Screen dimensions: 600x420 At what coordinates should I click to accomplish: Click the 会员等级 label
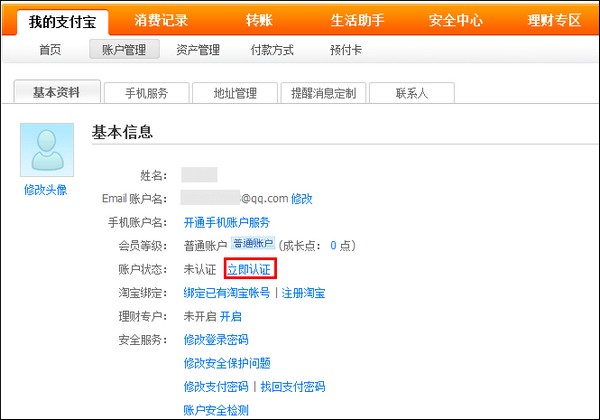pos(142,246)
